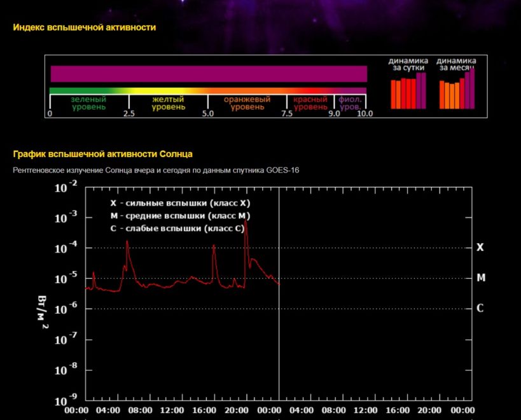Click the 10.0 mark on index scale
The height and width of the screenshot is (420, 521).
365,114
